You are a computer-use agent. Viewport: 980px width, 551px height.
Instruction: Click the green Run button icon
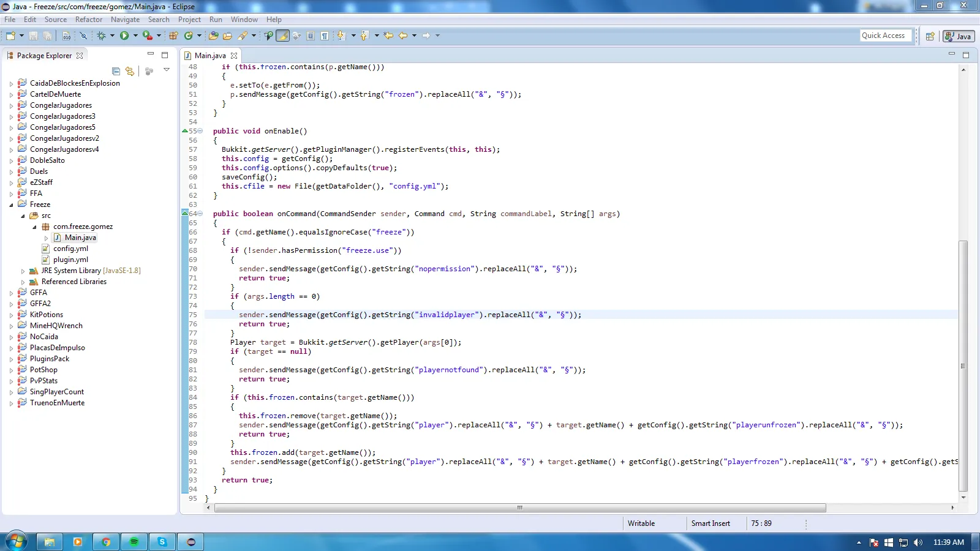(x=124, y=36)
